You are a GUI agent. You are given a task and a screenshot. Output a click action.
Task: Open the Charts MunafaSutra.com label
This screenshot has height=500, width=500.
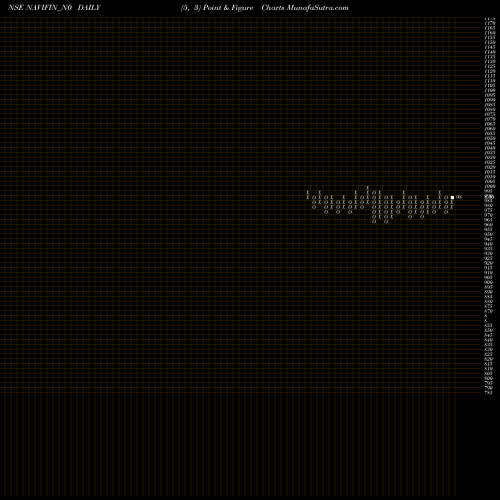[x=305, y=8]
